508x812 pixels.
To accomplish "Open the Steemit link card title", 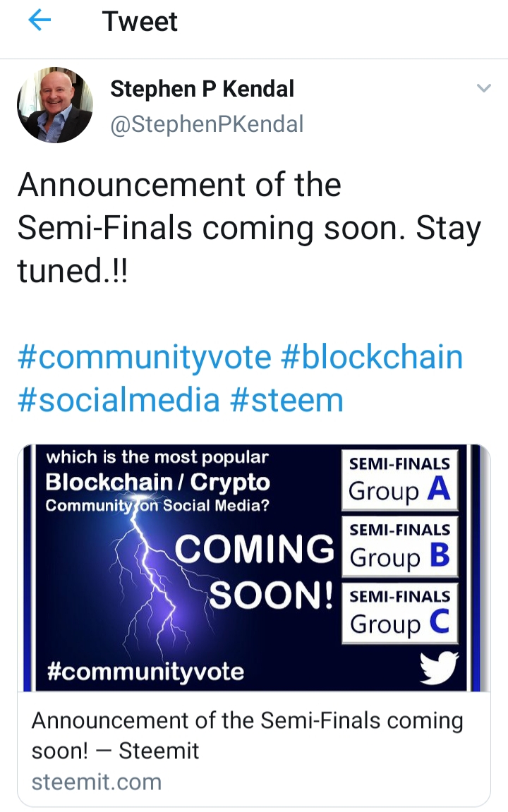I will point(248,735).
